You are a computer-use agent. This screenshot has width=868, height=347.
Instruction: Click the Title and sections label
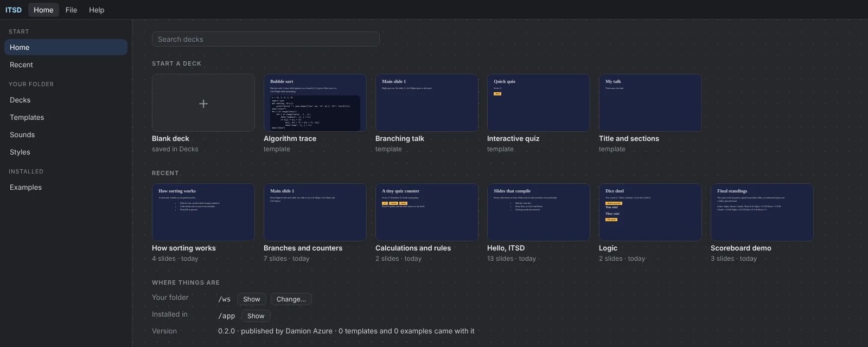click(x=629, y=138)
